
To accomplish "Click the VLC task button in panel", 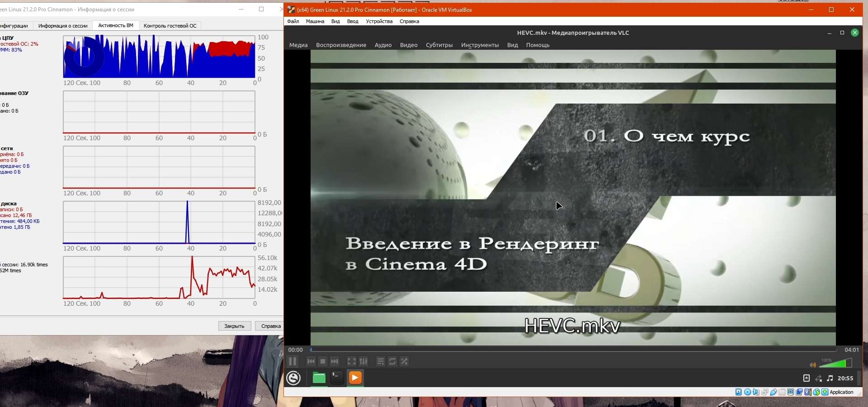I will click(355, 378).
